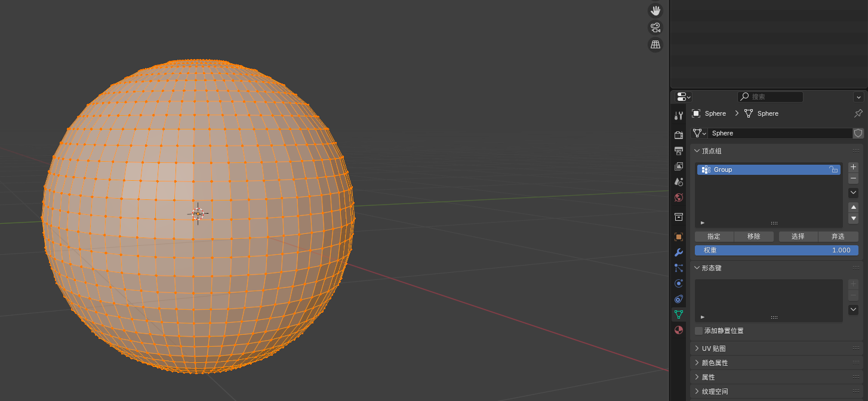This screenshot has height=401, width=868.
Task: Click the 搜索 search field
Action: [x=770, y=97]
